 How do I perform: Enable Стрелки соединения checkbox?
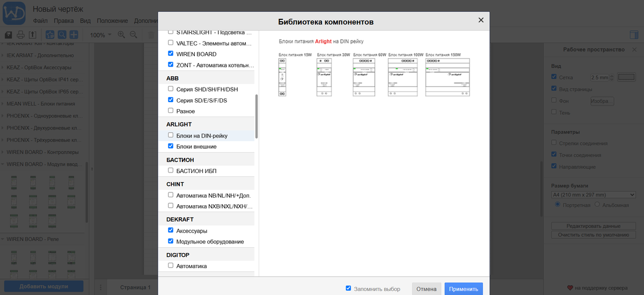tap(554, 143)
